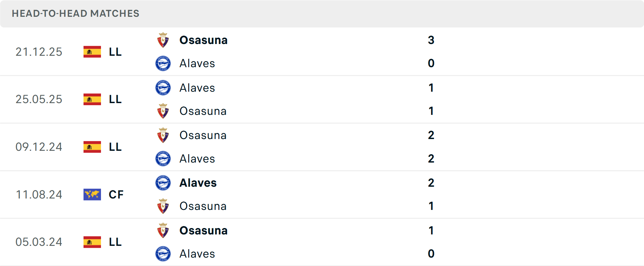The width and height of the screenshot is (644, 266).
Task: Select the HEAD-TO-HEAD MATCHES header
Action: pyautogui.click(x=75, y=13)
